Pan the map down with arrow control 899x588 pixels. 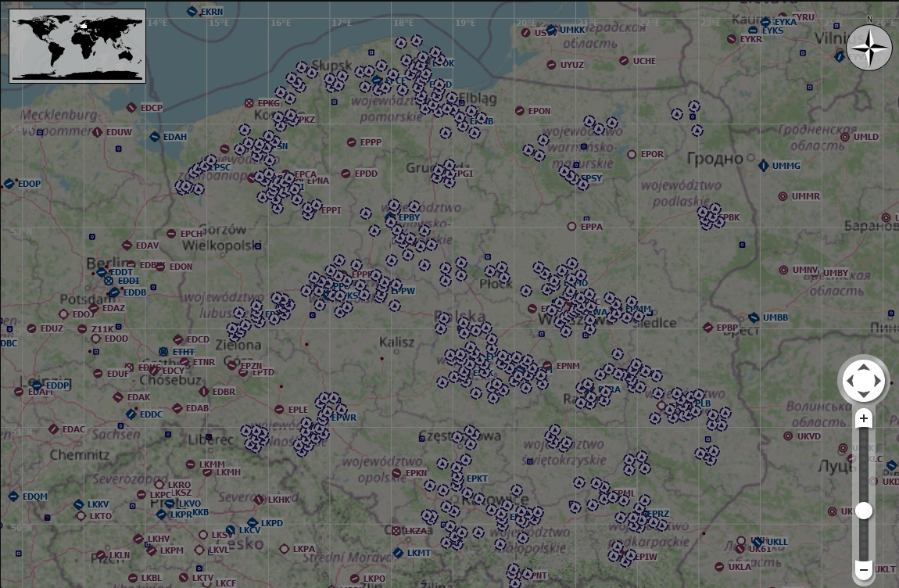864,396
